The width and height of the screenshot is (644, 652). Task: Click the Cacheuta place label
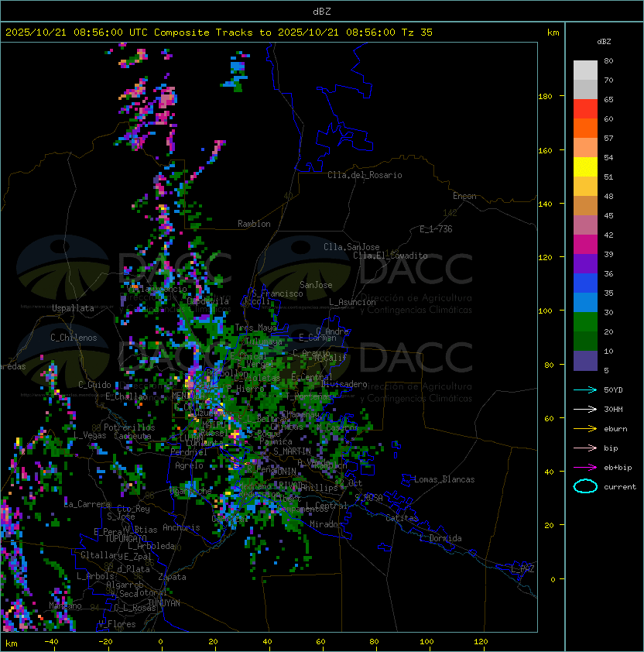[x=132, y=436]
